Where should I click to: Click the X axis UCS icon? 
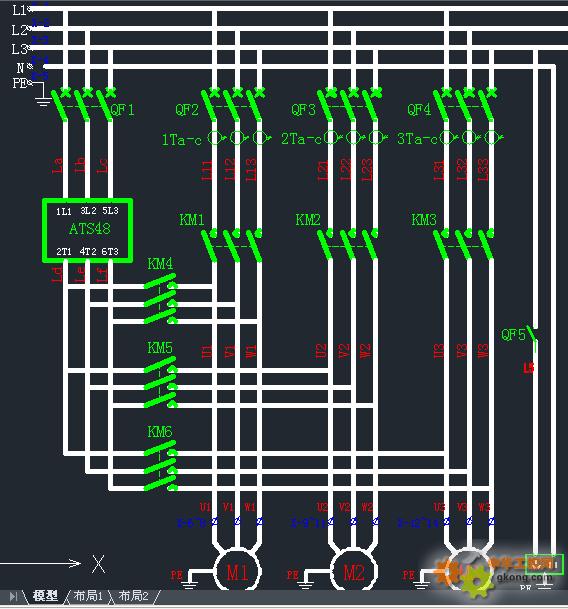click(98, 564)
